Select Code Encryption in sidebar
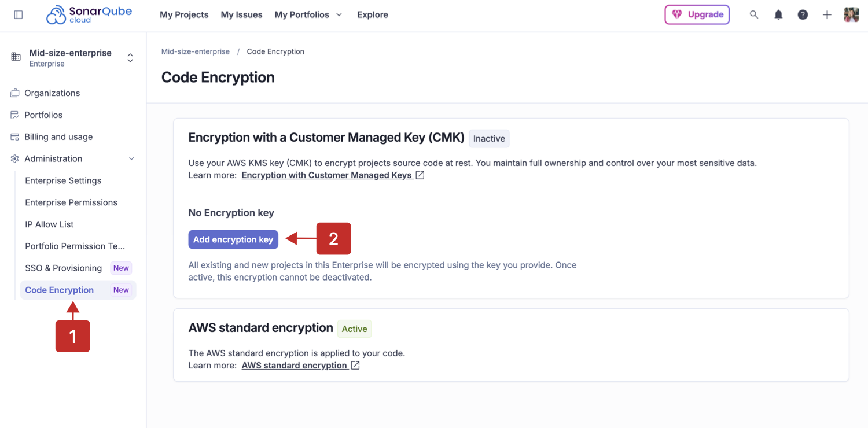868x428 pixels. coord(78,290)
